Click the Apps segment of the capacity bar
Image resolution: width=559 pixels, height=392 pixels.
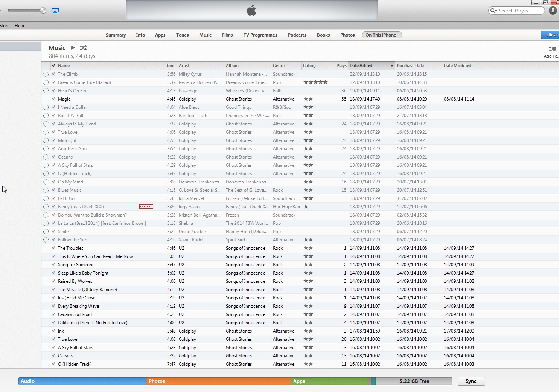click(x=330, y=381)
